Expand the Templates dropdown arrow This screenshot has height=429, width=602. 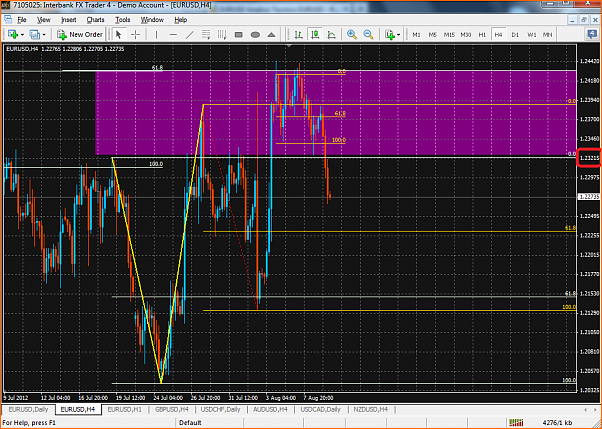click(399, 35)
